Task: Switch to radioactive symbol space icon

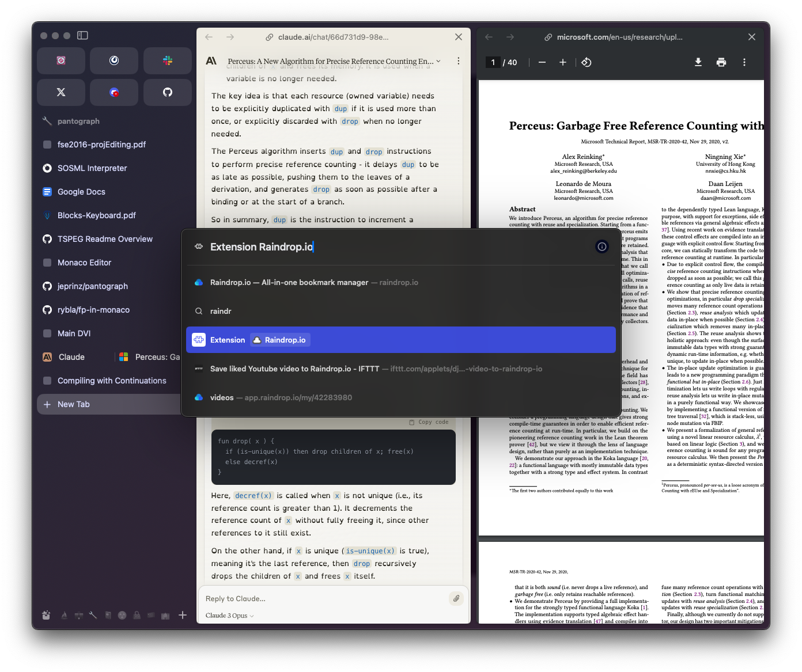Action: tap(122, 615)
